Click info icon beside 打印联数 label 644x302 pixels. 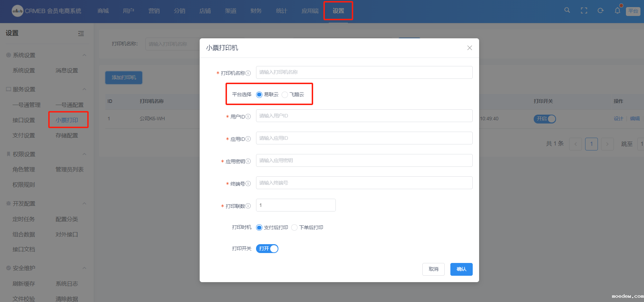click(x=248, y=206)
